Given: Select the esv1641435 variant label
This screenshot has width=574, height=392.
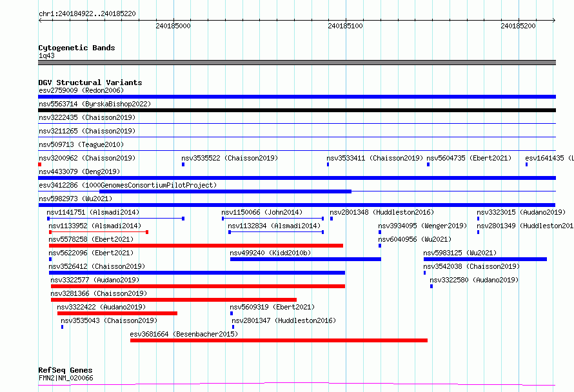Looking at the screenshot, I should pyautogui.click(x=549, y=158).
